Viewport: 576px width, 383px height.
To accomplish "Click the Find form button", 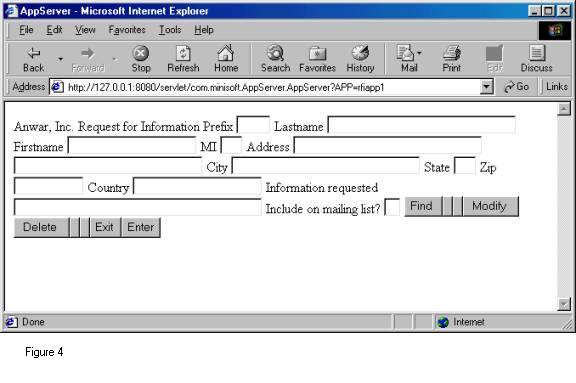I will (x=422, y=206).
